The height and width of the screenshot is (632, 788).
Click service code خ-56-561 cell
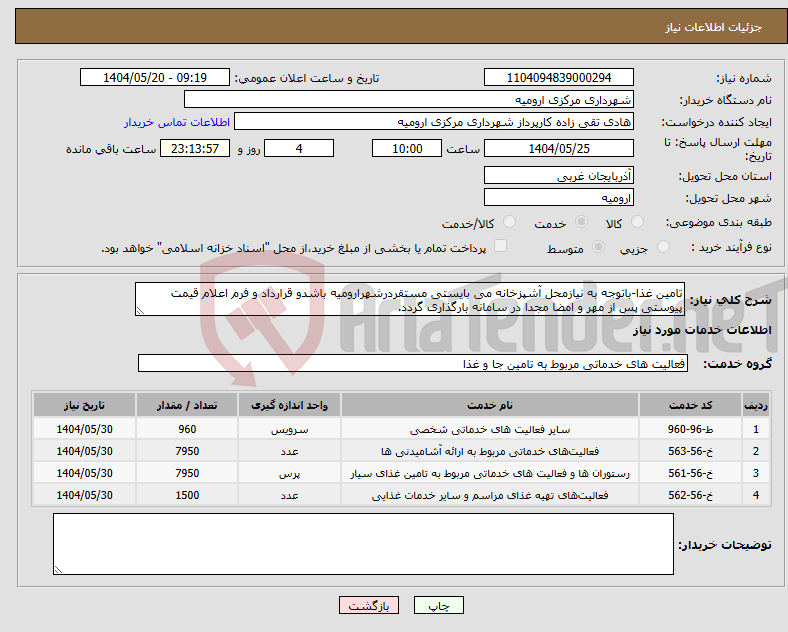pos(691,473)
